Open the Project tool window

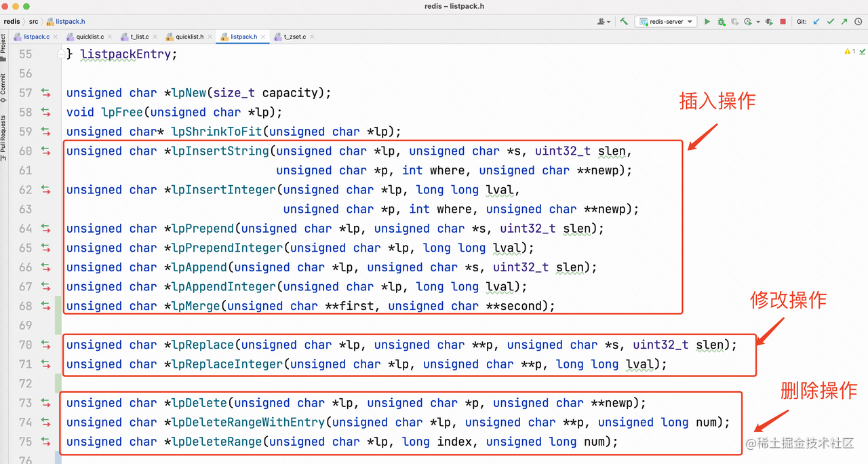3,46
